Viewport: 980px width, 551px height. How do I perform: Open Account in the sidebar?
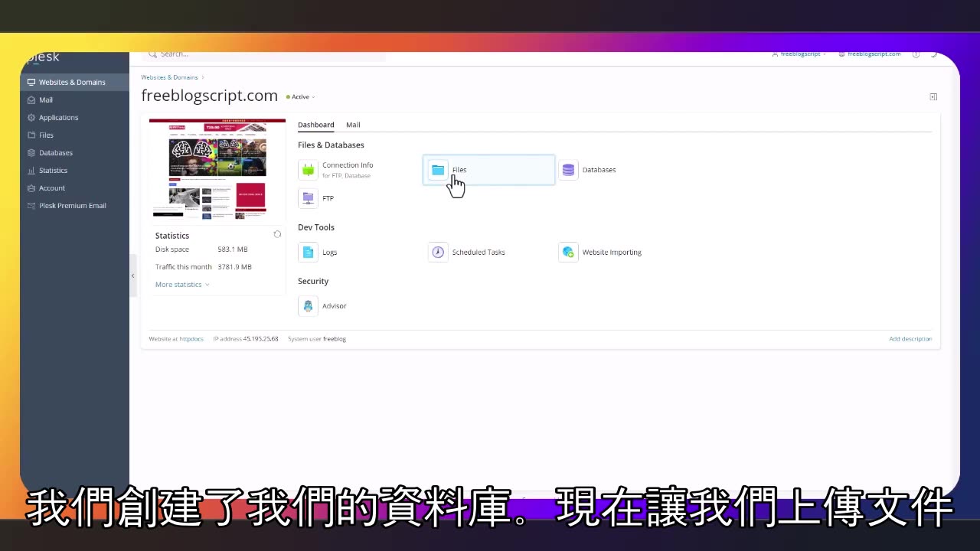click(x=74, y=187)
